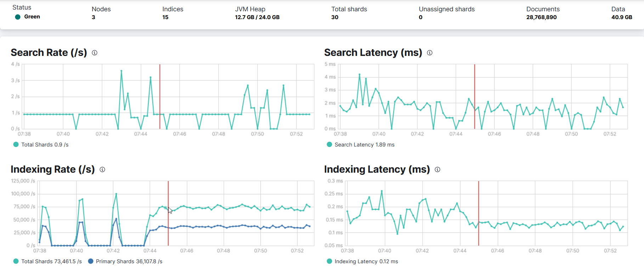Click the Indices count value 15
Image resolution: width=644 pixels, height=276 pixels.
point(165,17)
